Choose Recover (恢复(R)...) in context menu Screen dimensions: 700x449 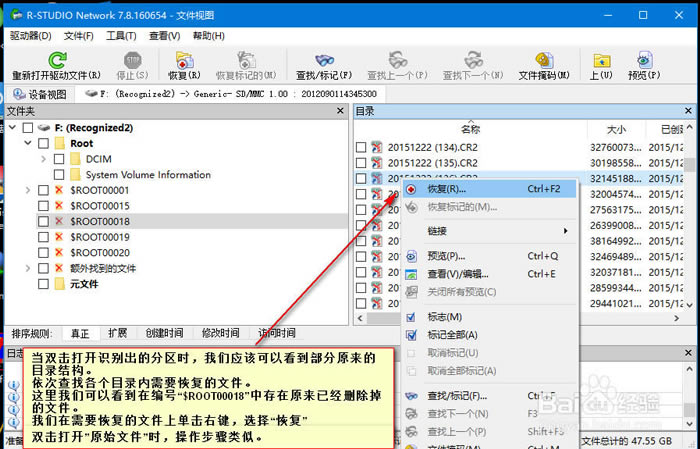pos(446,188)
